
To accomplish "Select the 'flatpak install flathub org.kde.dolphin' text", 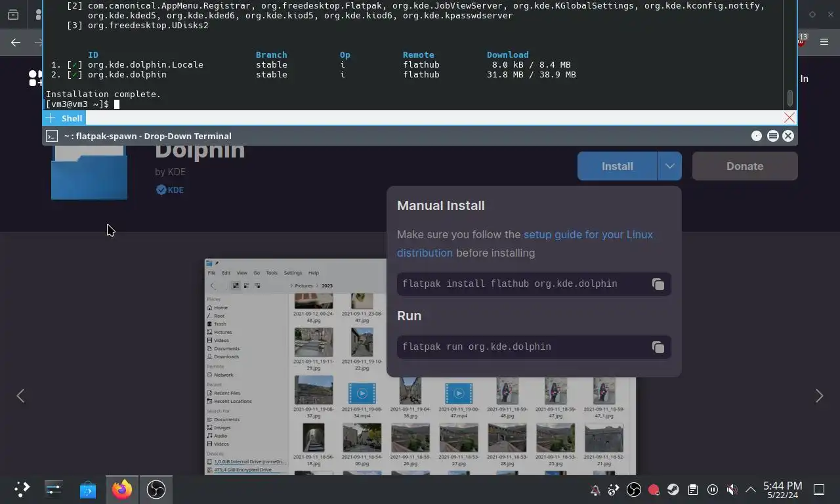I will click(510, 284).
